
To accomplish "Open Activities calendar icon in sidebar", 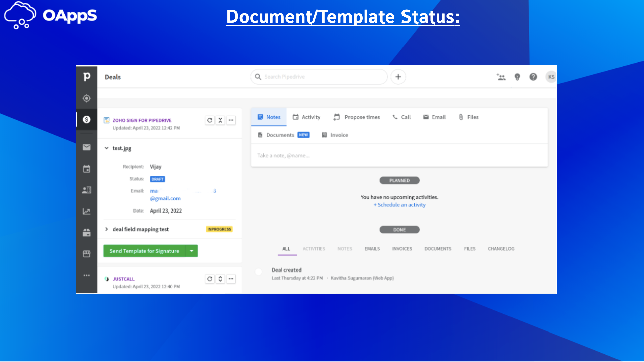I will pyautogui.click(x=87, y=169).
